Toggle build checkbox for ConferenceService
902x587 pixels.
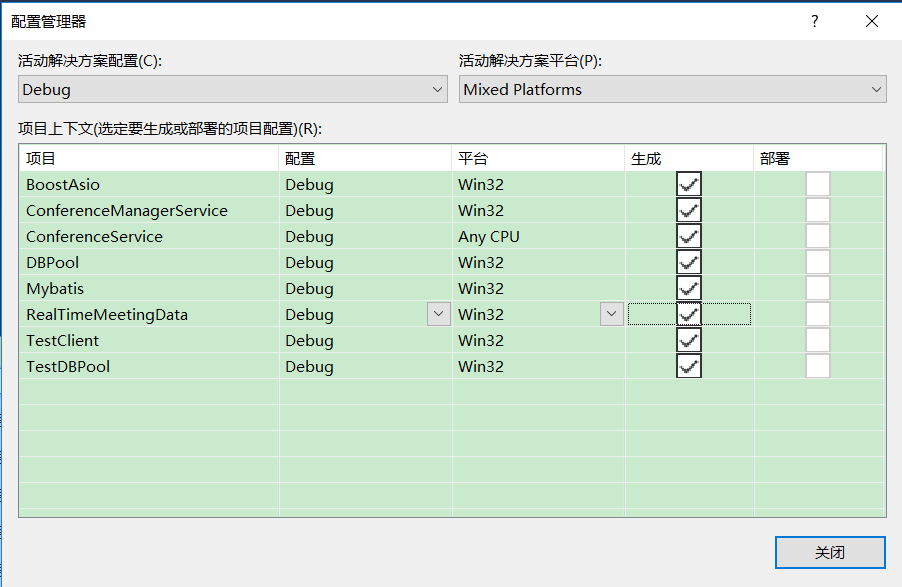[x=689, y=236]
